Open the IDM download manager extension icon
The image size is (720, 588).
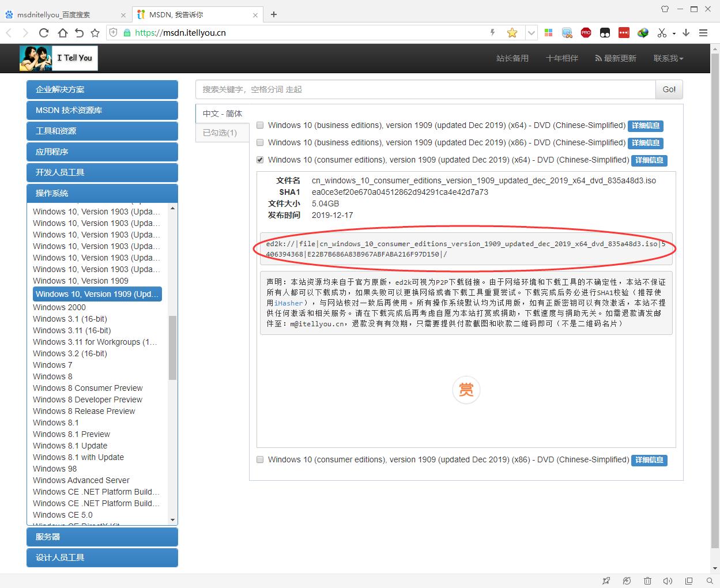click(643, 32)
